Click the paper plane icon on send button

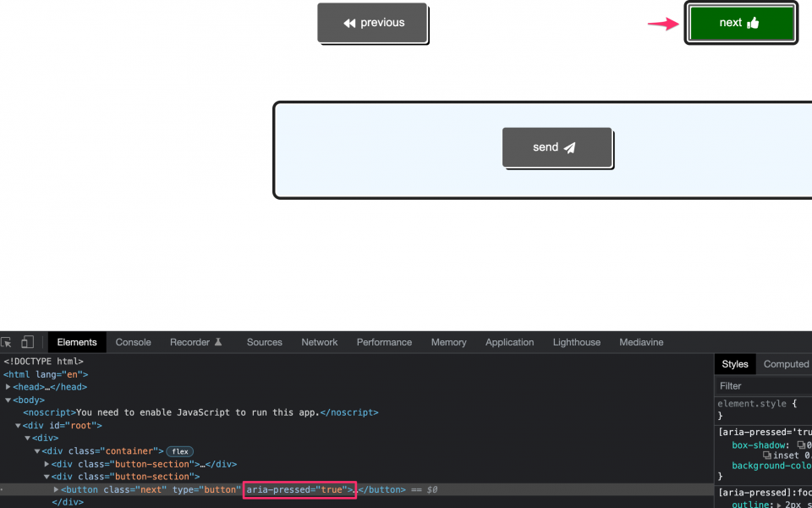coord(571,147)
